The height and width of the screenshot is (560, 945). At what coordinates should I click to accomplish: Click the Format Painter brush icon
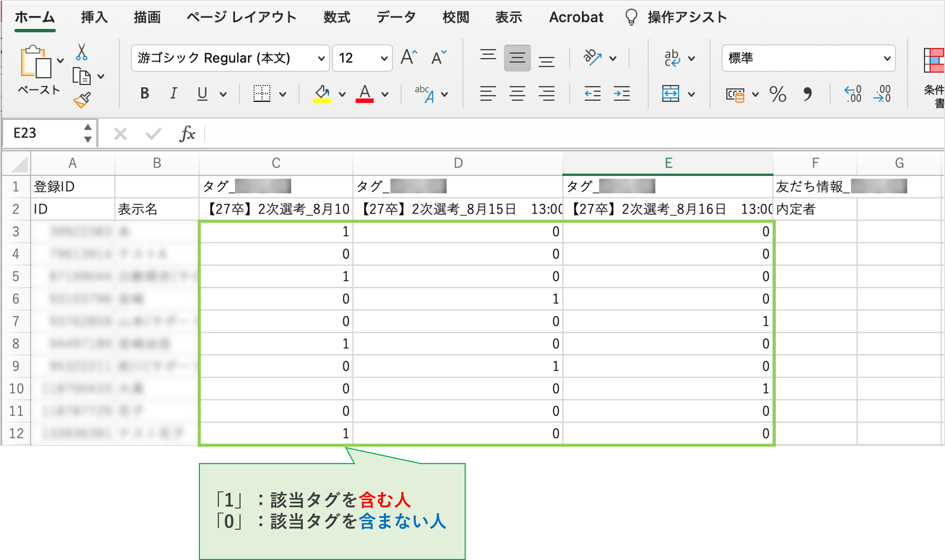point(82,100)
